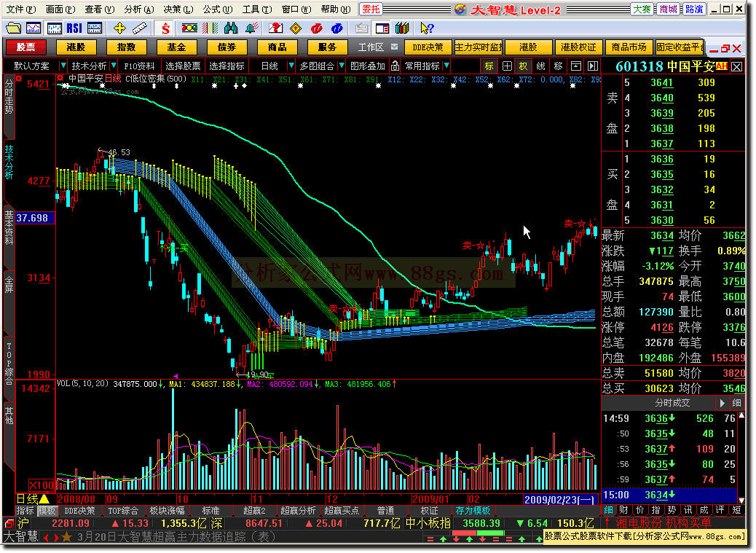This screenshot has height=553, width=756.
Task: Switch to the 基金 tab
Action: [176, 47]
